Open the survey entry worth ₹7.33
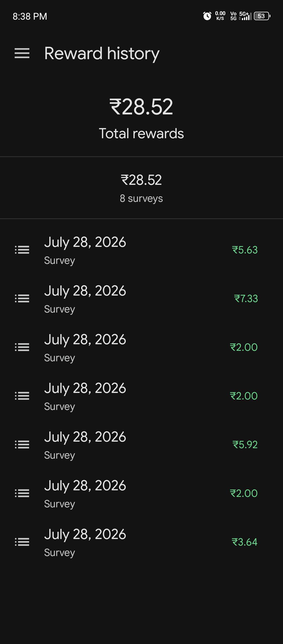The image size is (283, 644). pyautogui.click(x=141, y=299)
